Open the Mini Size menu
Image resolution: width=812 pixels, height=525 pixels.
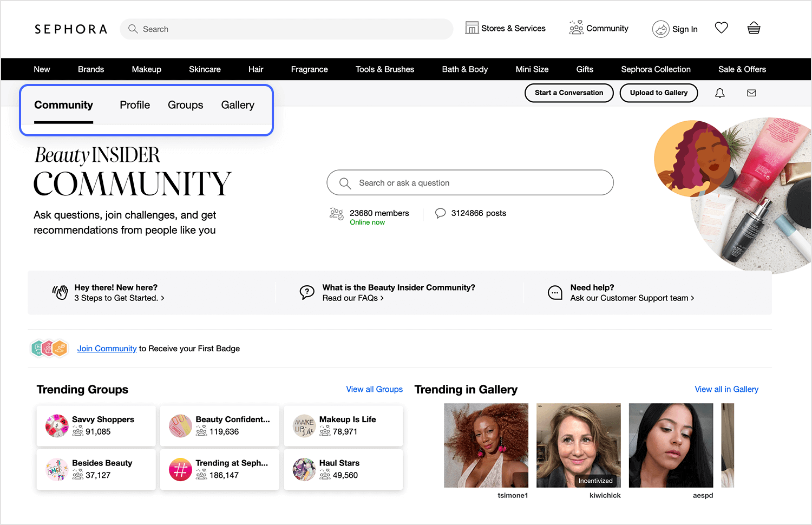click(x=532, y=69)
